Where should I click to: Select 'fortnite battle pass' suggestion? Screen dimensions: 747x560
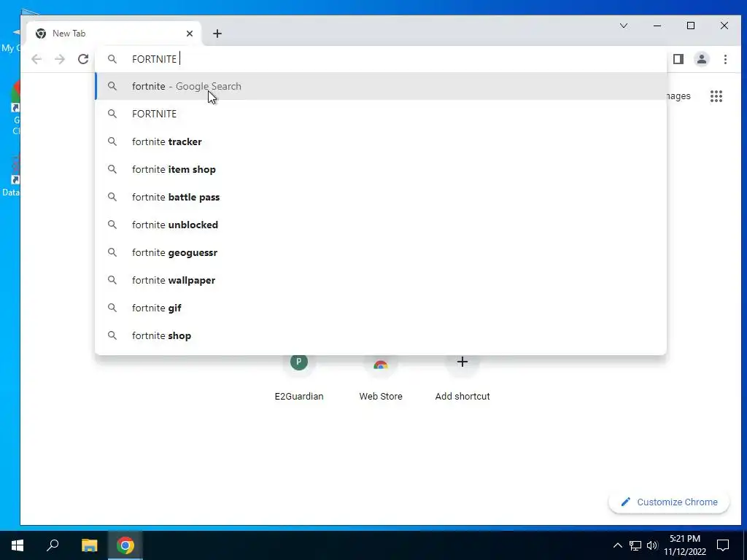click(381, 197)
